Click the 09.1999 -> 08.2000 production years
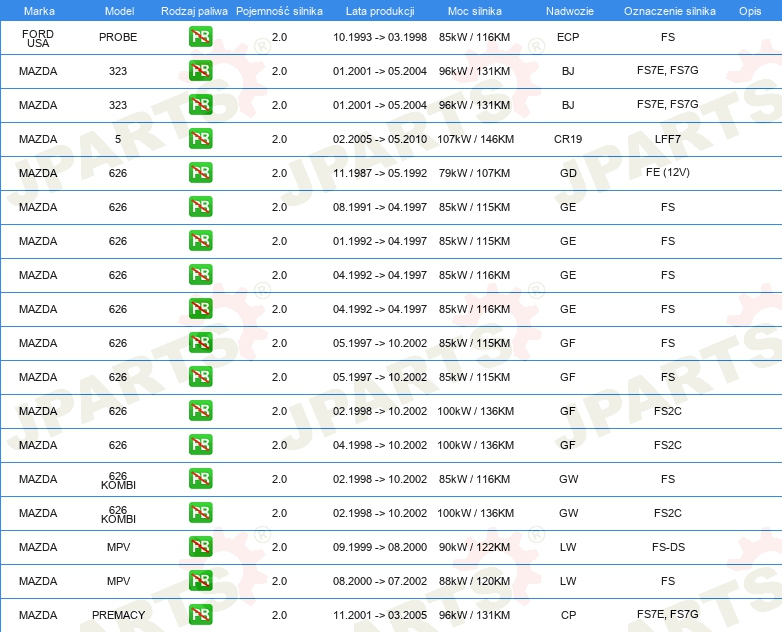782x632 pixels. [380, 547]
